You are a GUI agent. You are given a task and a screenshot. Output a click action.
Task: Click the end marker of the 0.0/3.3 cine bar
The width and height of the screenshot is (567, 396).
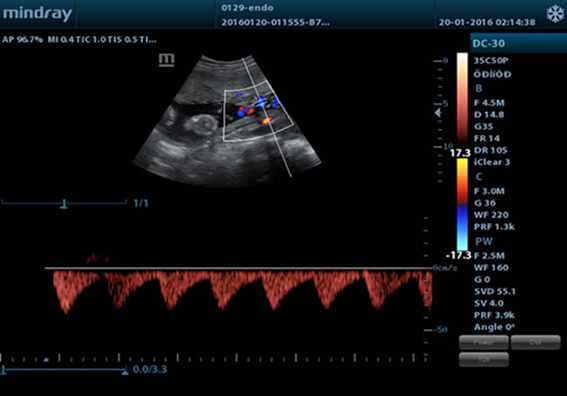tap(125, 371)
